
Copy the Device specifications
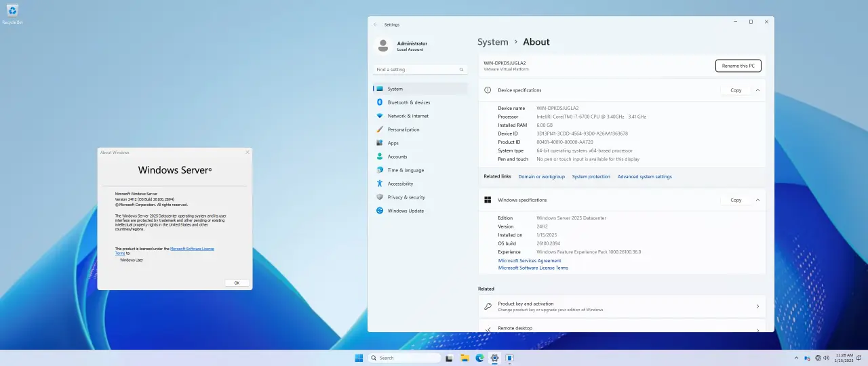[x=736, y=90]
